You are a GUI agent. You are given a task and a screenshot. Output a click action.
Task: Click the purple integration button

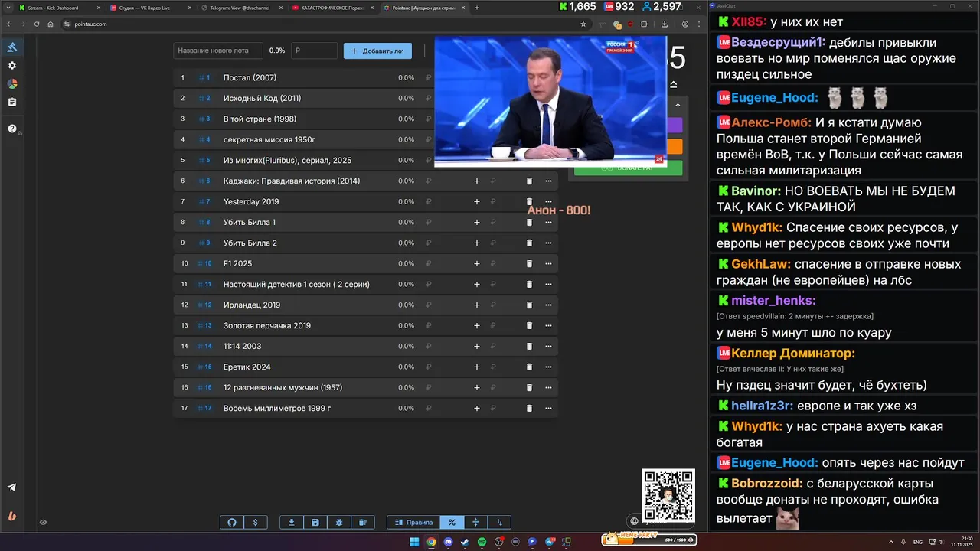point(675,126)
